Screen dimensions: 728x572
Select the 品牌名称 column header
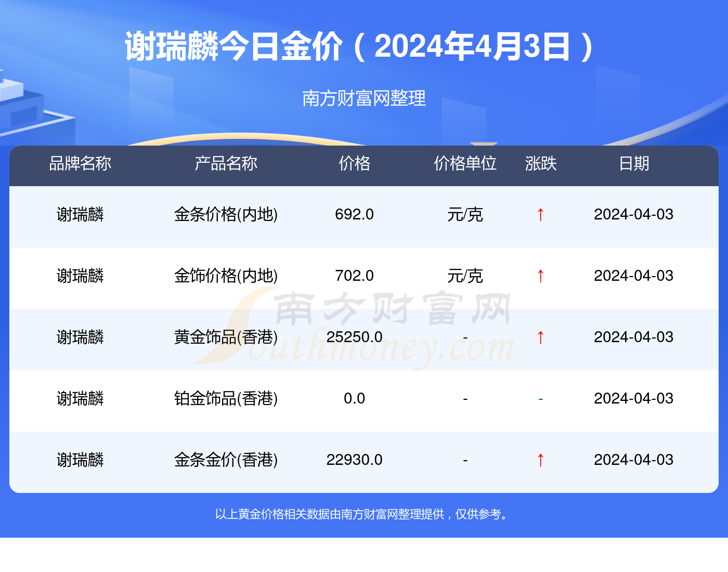(x=80, y=163)
